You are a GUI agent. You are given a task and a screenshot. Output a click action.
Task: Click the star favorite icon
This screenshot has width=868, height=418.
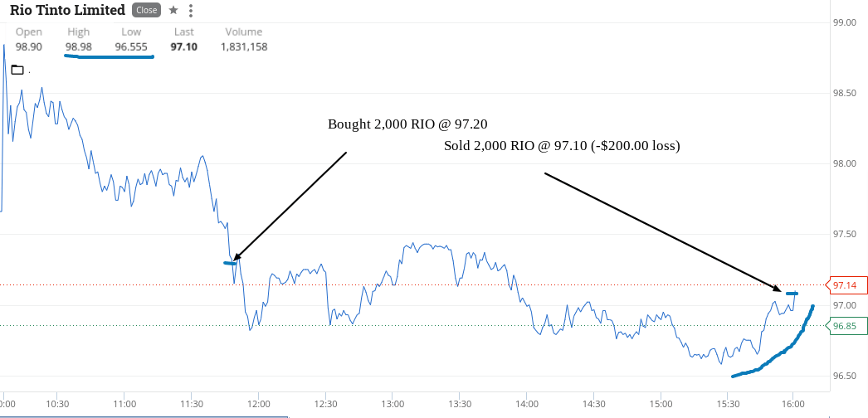(x=173, y=10)
